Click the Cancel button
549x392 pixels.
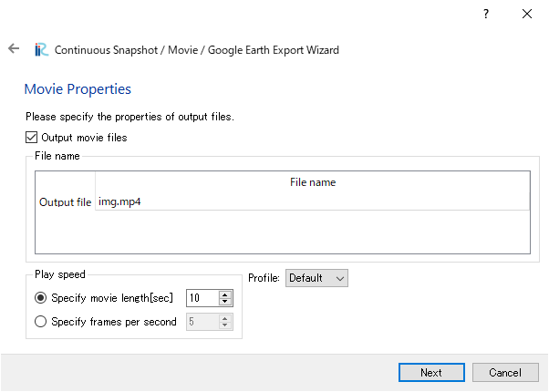505,372
